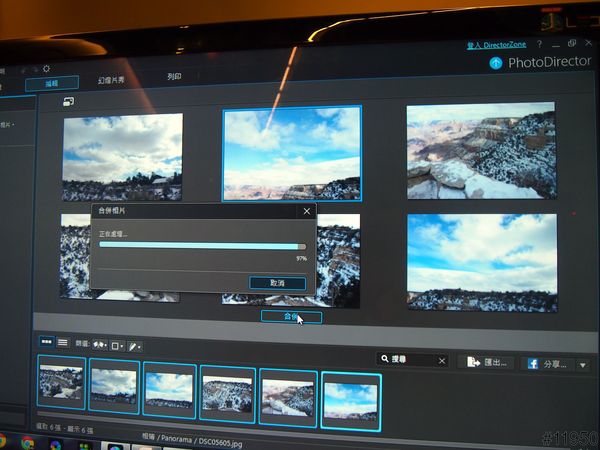Click 取消 to cancel merging

click(x=277, y=283)
